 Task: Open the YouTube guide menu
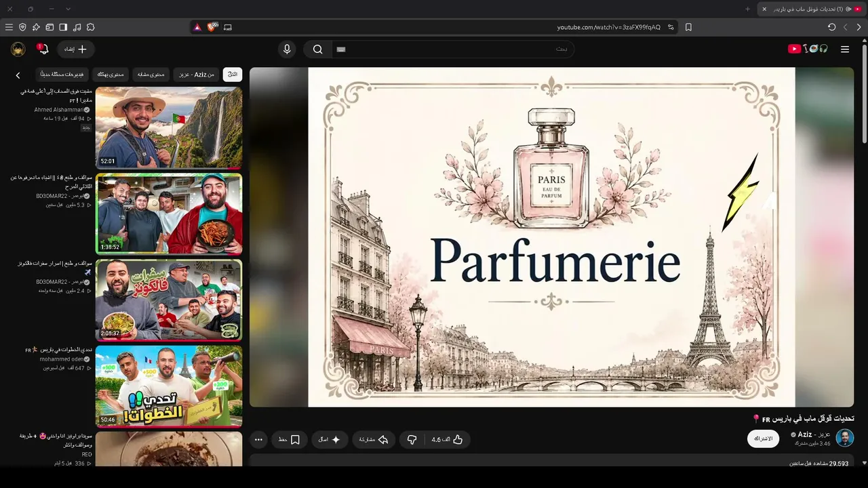pyautogui.click(x=845, y=49)
